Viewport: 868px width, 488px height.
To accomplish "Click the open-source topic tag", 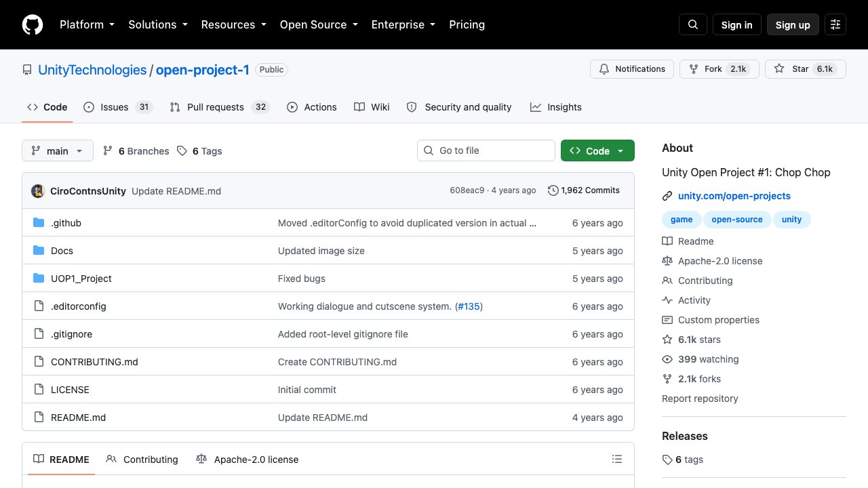I will [737, 220].
